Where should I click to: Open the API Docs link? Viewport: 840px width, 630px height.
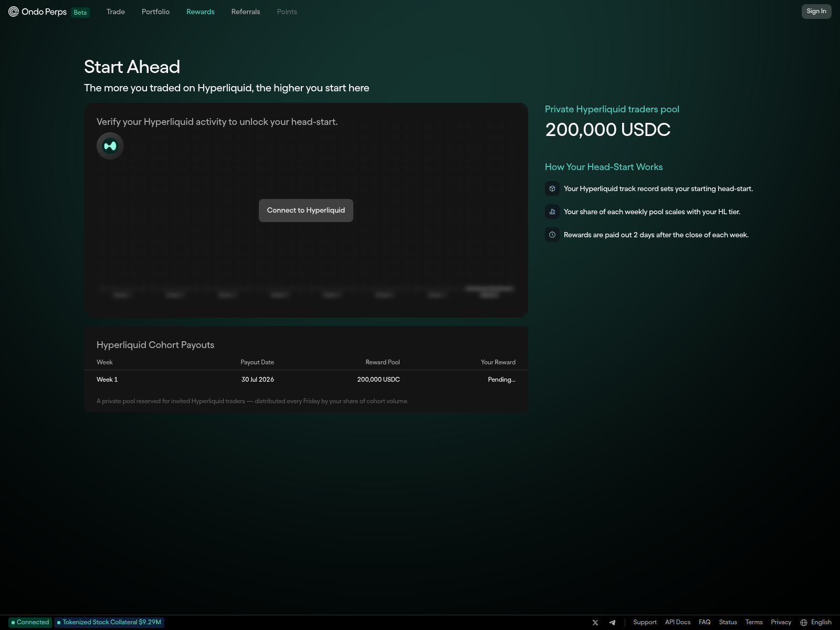tap(678, 622)
